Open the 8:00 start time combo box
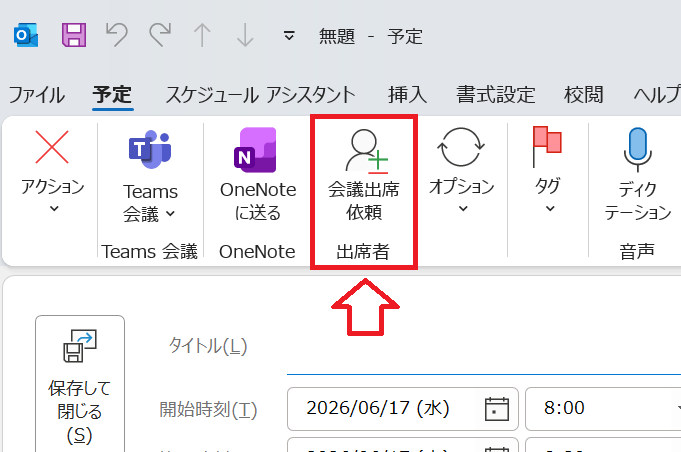The height and width of the screenshot is (452, 681). tap(603, 409)
